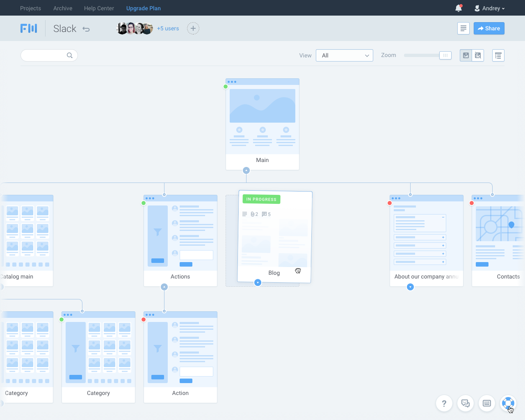The width and height of the screenshot is (525, 420).
Task: Expand children under Blog card
Action: pyautogui.click(x=258, y=282)
